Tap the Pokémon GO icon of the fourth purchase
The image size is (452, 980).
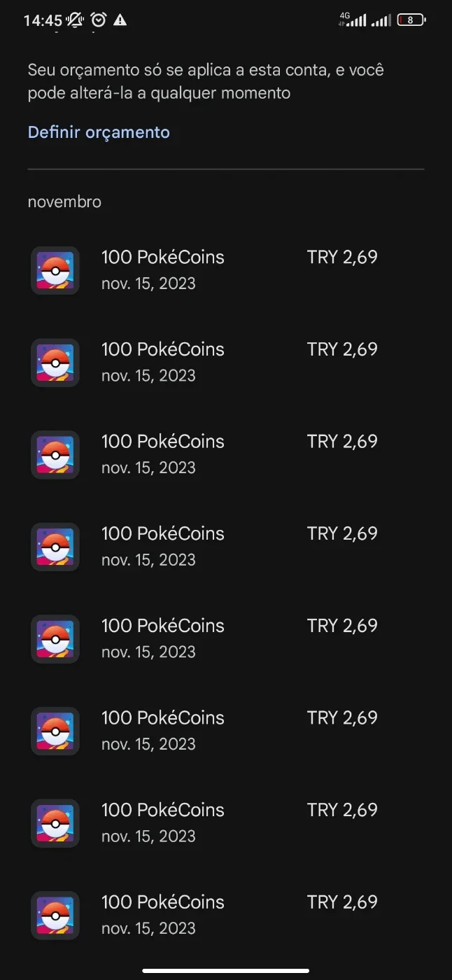(x=55, y=547)
